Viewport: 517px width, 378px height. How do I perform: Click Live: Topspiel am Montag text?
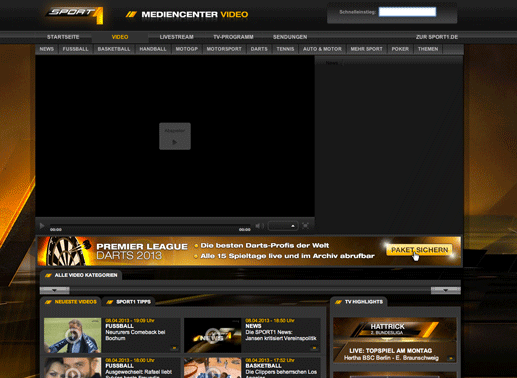(391, 351)
